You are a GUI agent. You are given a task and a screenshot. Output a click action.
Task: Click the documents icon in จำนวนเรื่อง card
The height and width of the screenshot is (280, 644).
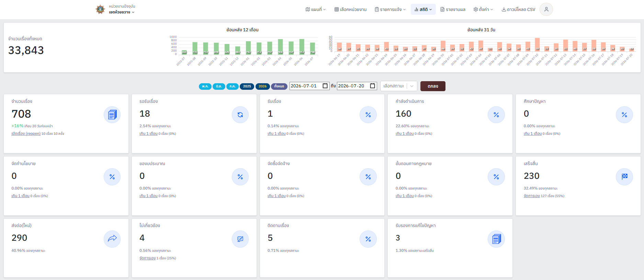(x=112, y=115)
